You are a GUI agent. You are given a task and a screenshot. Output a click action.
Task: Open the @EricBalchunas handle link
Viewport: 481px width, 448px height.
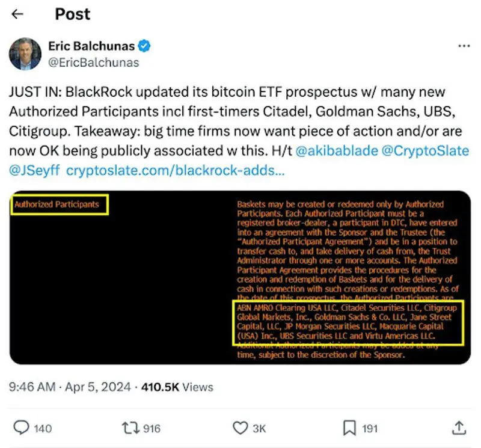(93, 62)
